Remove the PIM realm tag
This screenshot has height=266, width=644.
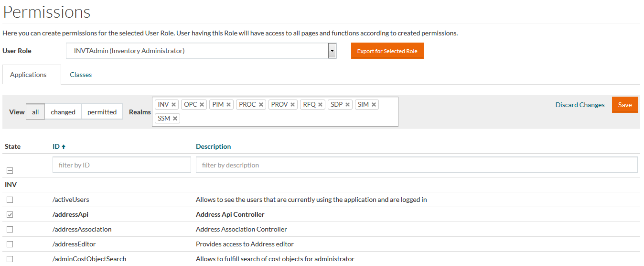tap(229, 105)
